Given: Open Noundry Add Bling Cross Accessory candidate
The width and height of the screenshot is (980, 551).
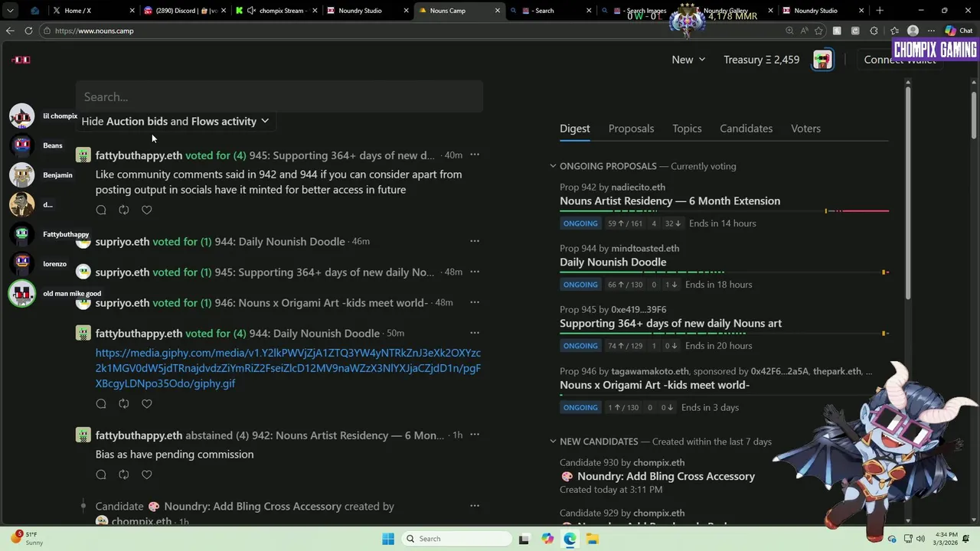Looking at the screenshot, I should (666, 476).
